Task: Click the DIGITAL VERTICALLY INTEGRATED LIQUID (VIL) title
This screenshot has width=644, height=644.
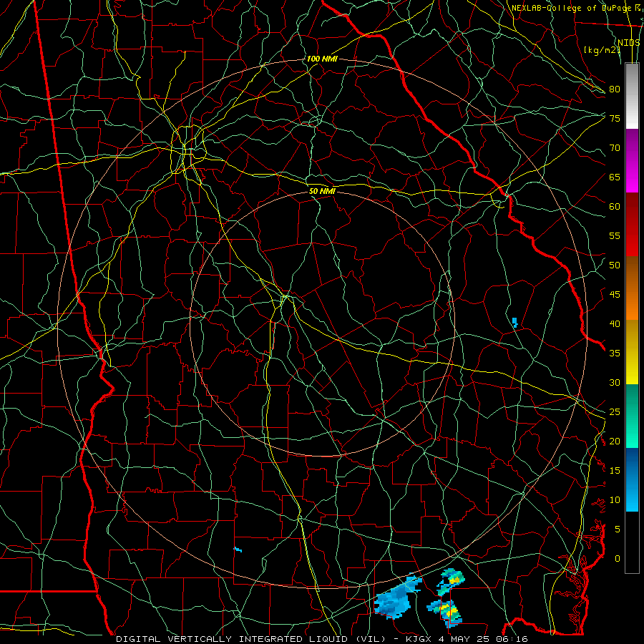Action: tap(251, 639)
